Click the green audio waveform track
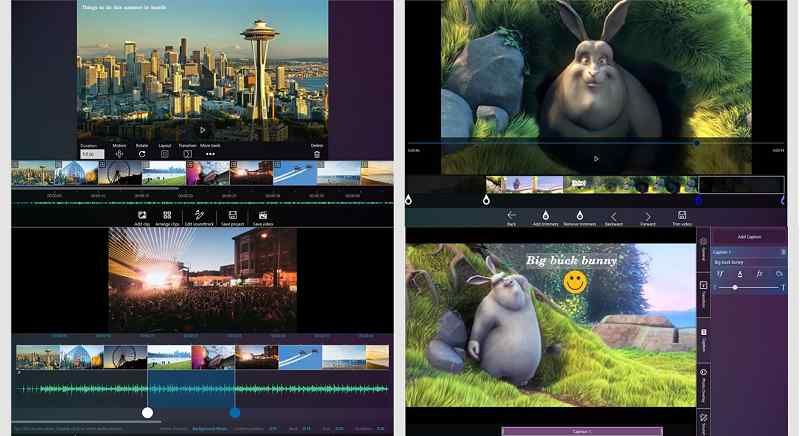The height and width of the screenshot is (436, 800). point(203,389)
